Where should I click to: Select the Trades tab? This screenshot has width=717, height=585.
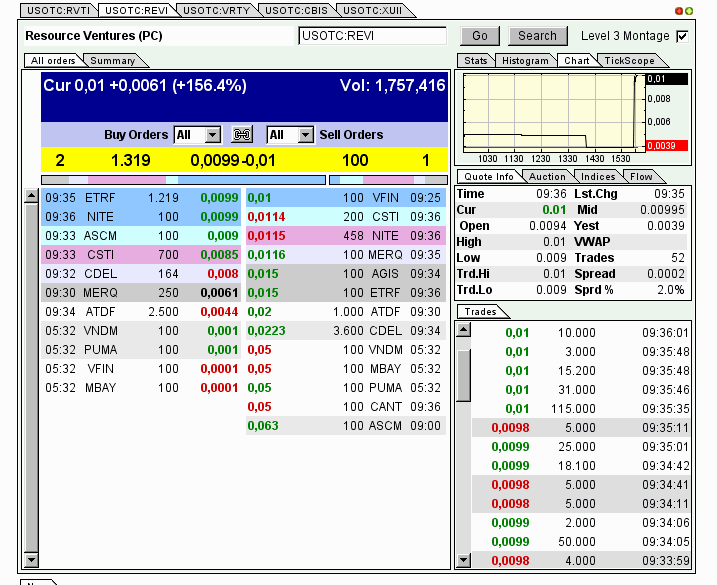coord(480,311)
